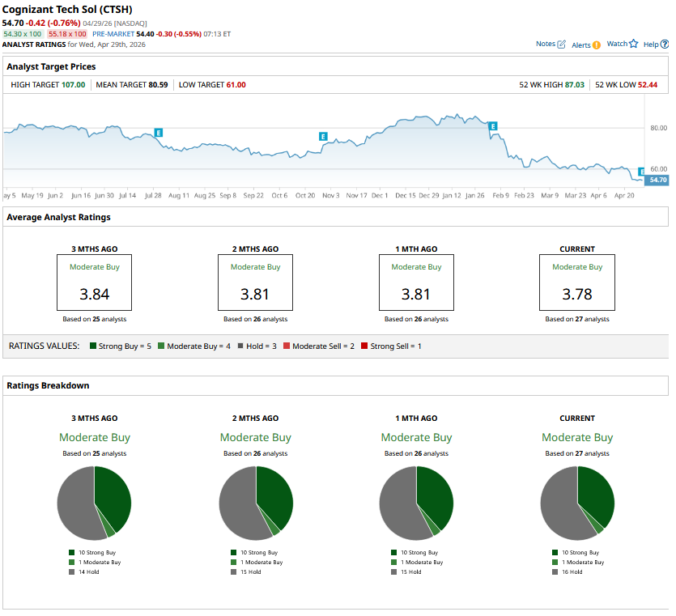Open the Help question mark icon

coord(664,45)
